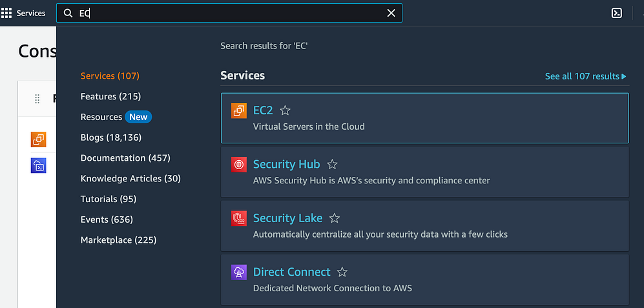Show Documentation (457) results
This screenshot has width=644, height=308.
pyautogui.click(x=125, y=158)
